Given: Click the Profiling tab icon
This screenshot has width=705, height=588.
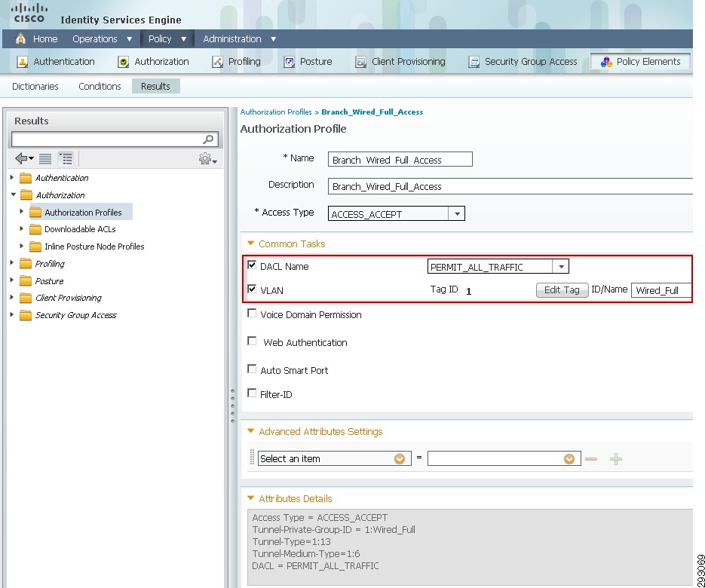Looking at the screenshot, I should (218, 62).
